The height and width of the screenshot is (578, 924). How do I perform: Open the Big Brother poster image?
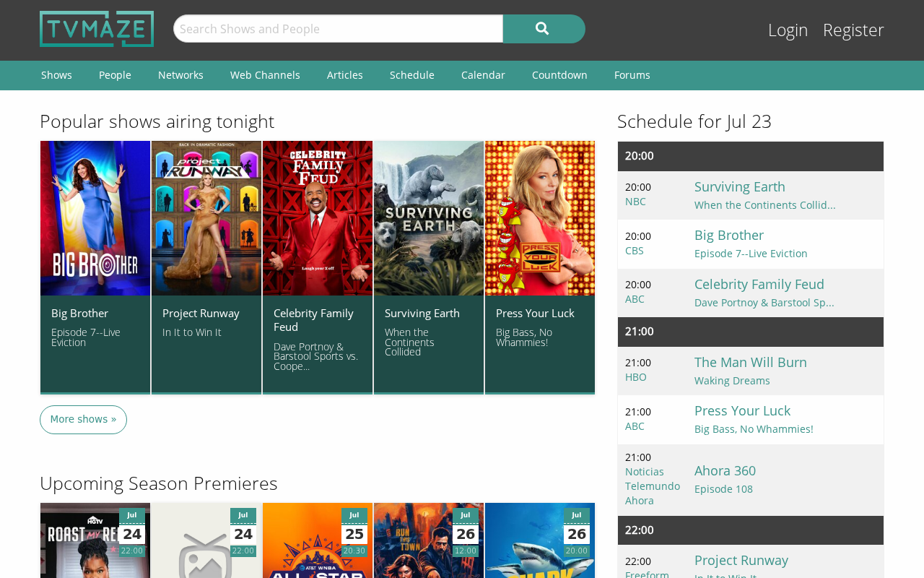[x=95, y=218]
